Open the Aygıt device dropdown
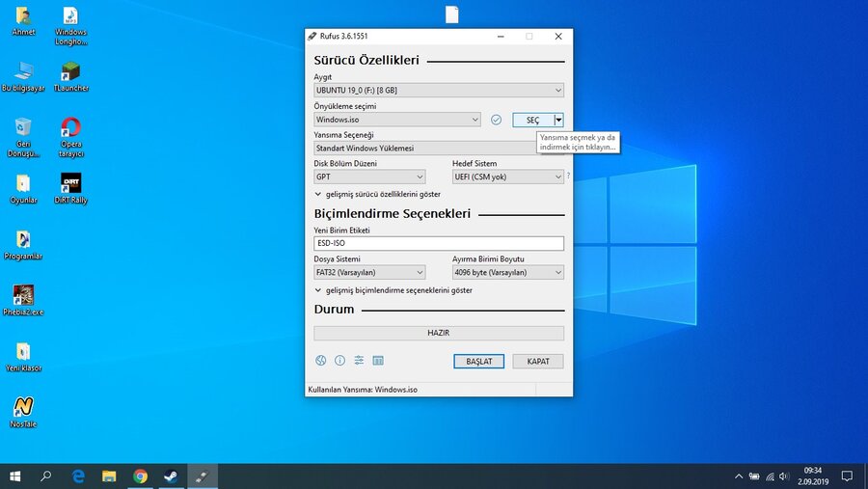Image resolution: width=868 pixels, height=489 pixels. [438, 91]
